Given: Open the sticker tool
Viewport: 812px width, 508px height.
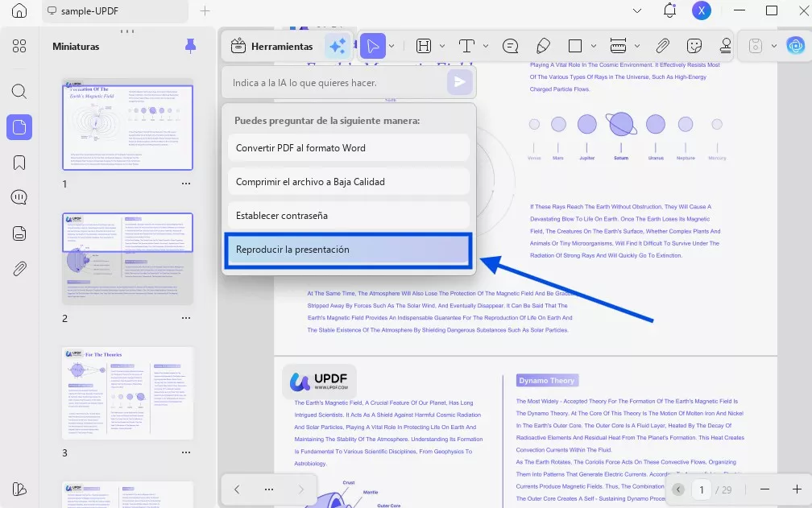Looking at the screenshot, I should (x=694, y=46).
